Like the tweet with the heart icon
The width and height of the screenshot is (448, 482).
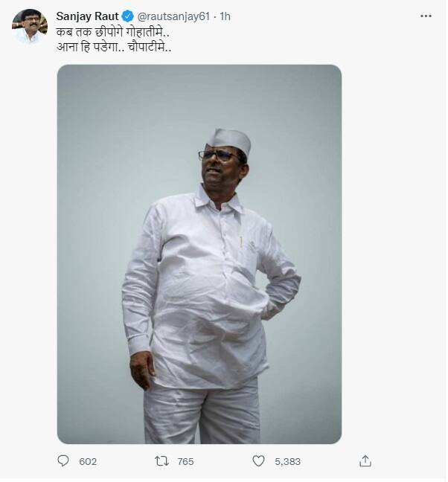pyautogui.click(x=258, y=461)
